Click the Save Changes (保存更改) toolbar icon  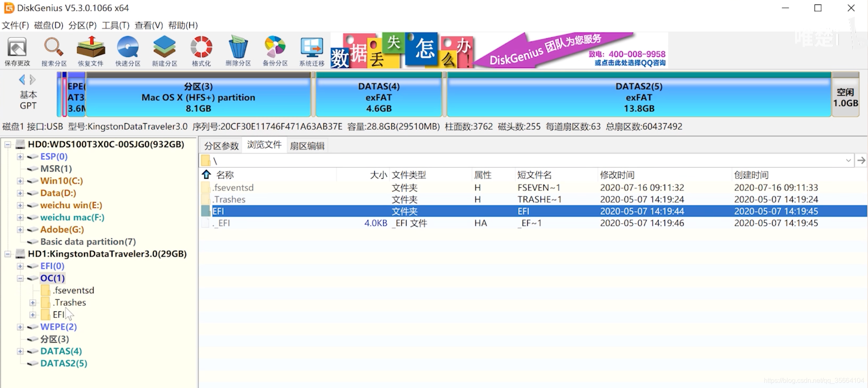17,51
